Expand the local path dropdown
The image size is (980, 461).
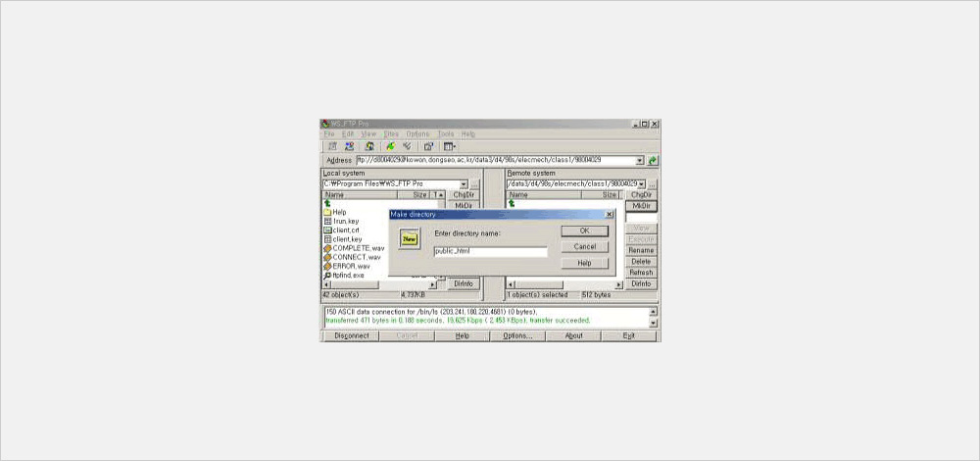coord(464,184)
